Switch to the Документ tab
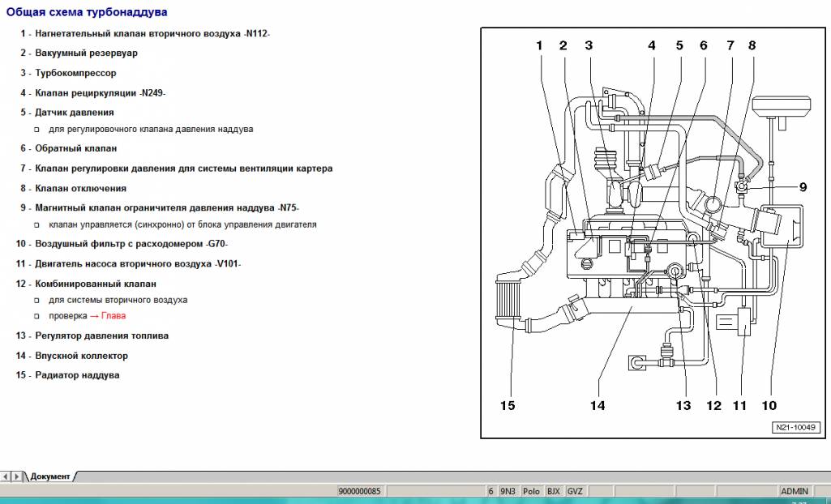Viewport: 831px width, 504px height. [x=50, y=476]
